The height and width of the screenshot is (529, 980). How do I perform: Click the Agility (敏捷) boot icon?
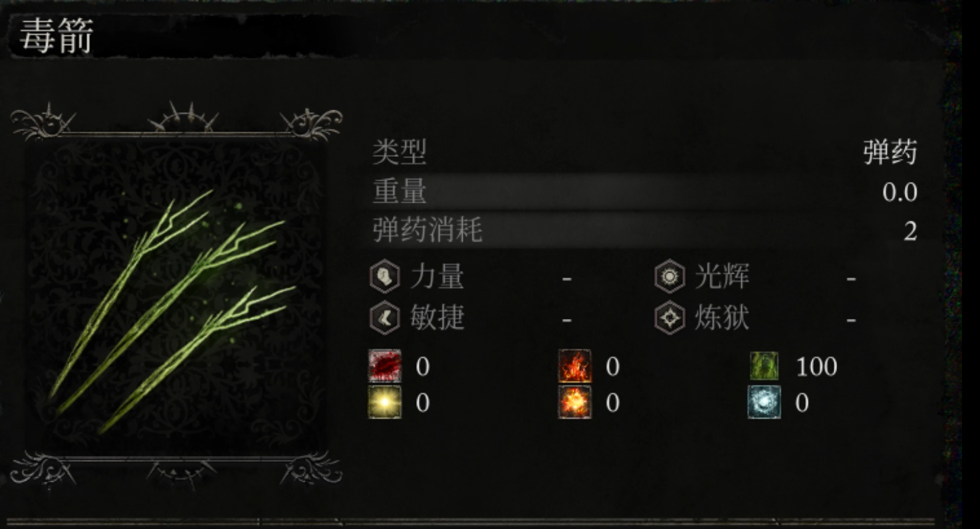point(385,318)
